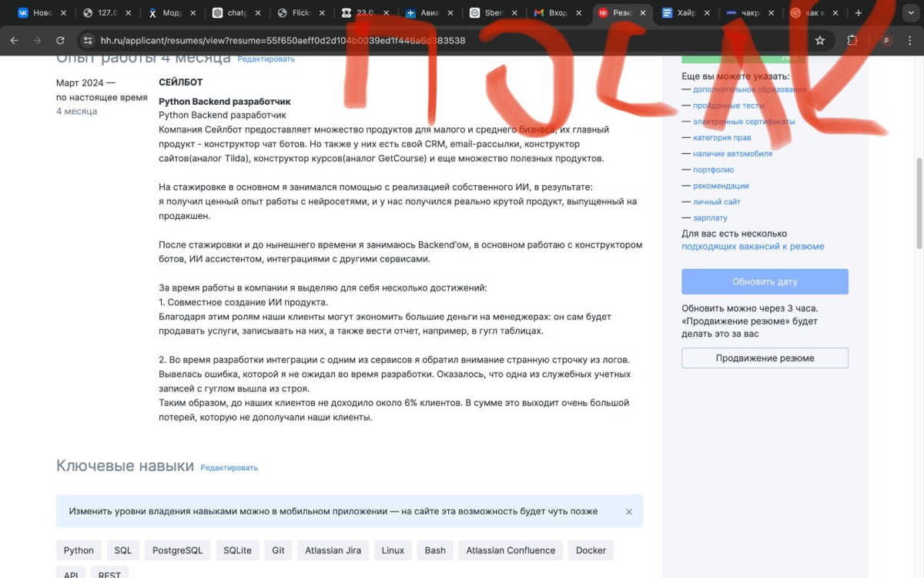Close the skills level notice banner
The height and width of the screenshot is (578, 924).
(x=629, y=512)
